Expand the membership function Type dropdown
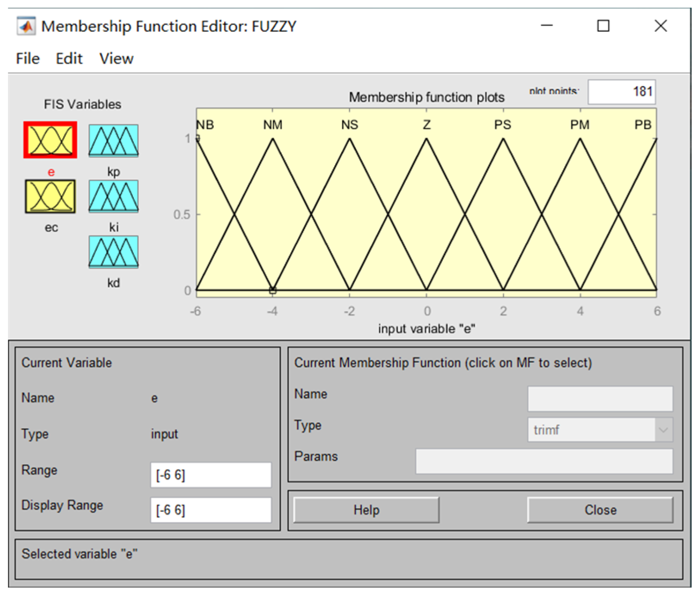This screenshot has height=595, width=700. 663,430
